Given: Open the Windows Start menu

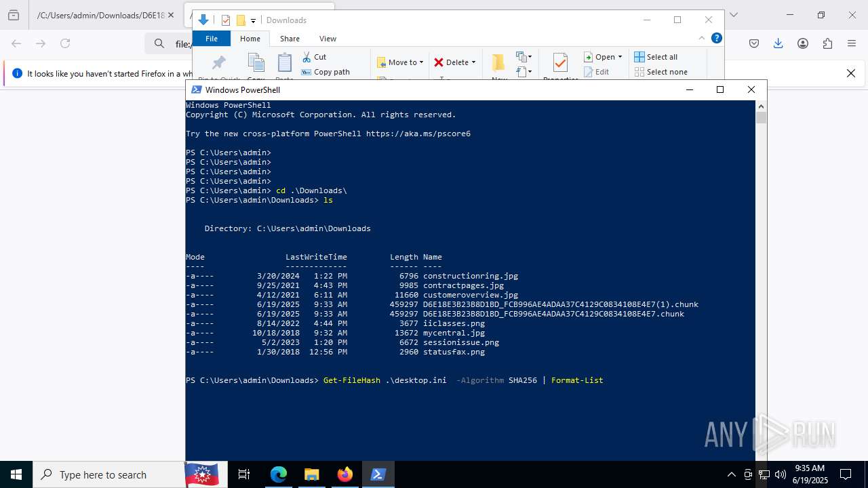Looking at the screenshot, I should pos(16,474).
